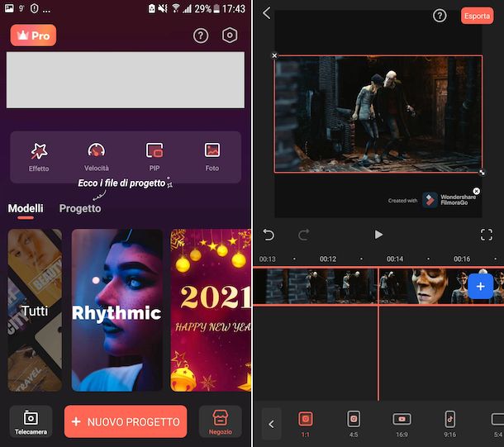The width and height of the screenshot is (504, 447).
Task: Go back from the editor screen
Action: coord(267,13)
